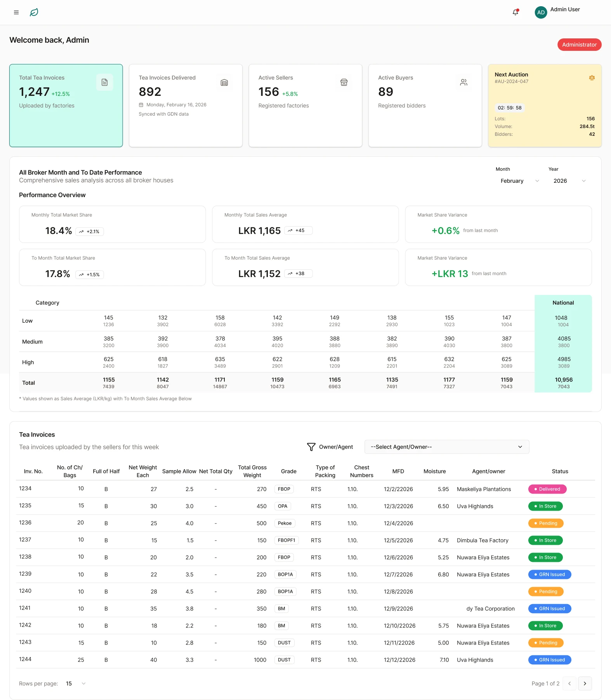Screen dimensions: 611x700
Task: Click the National column header
Action: [x=563, y=303]
